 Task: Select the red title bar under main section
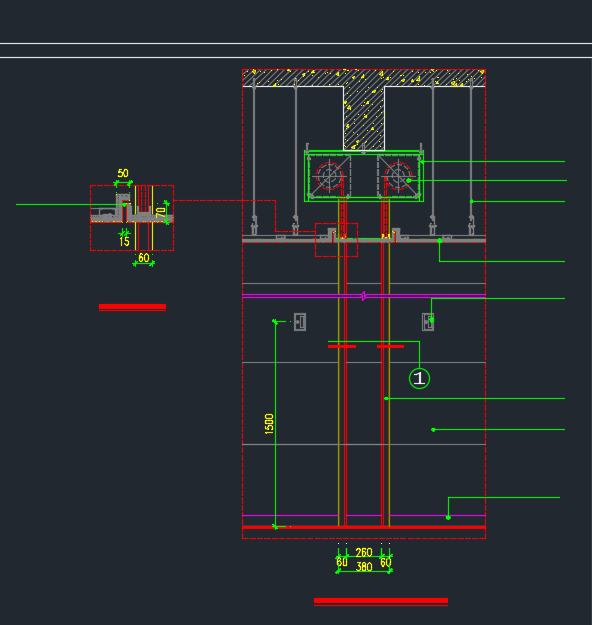tap(381, 602)
